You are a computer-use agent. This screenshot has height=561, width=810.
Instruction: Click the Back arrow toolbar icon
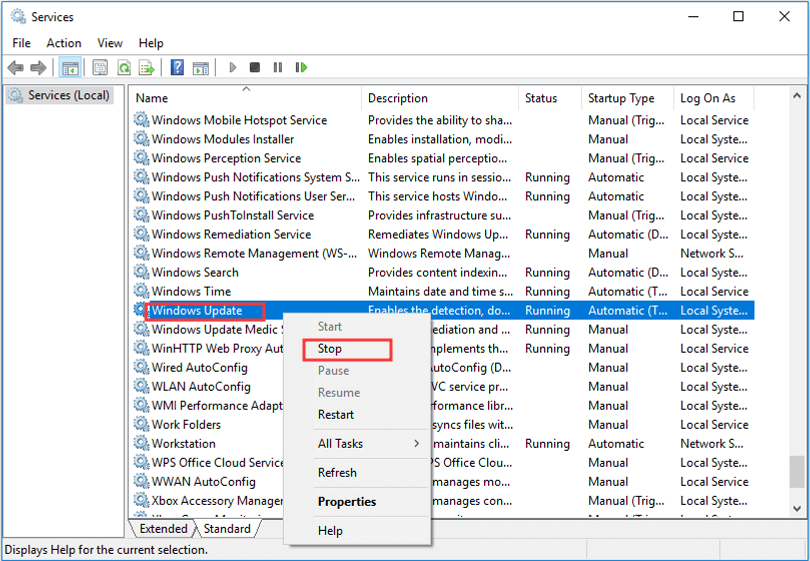15,68
